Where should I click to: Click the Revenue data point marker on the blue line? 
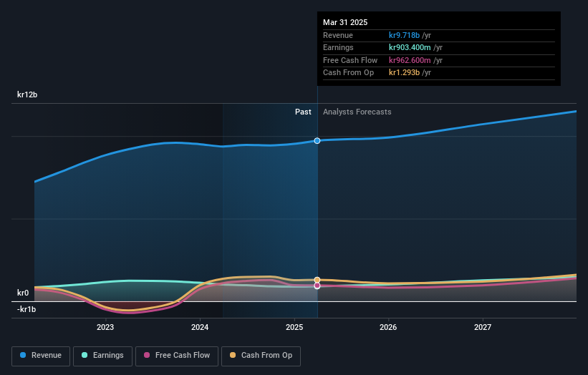pyautogui.click(x=317, y=141)
